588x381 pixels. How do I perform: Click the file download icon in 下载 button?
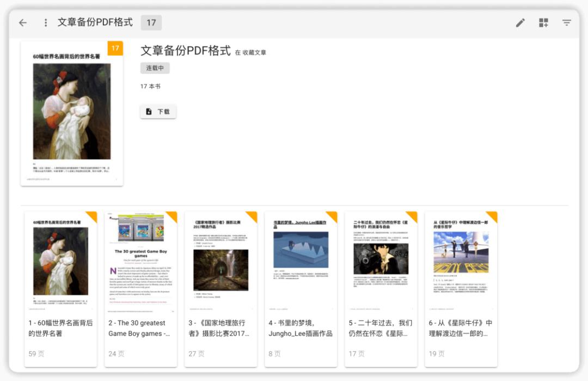(x=149, y=112)
